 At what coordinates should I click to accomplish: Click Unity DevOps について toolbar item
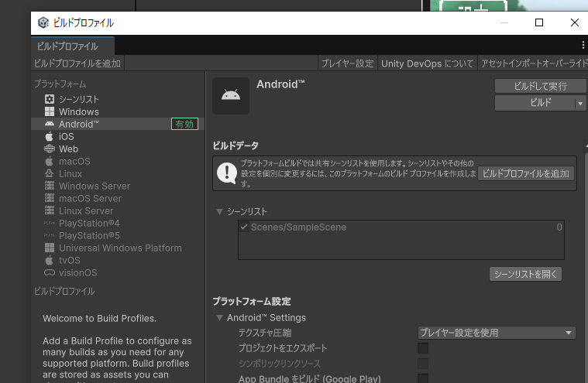(427, 63)
